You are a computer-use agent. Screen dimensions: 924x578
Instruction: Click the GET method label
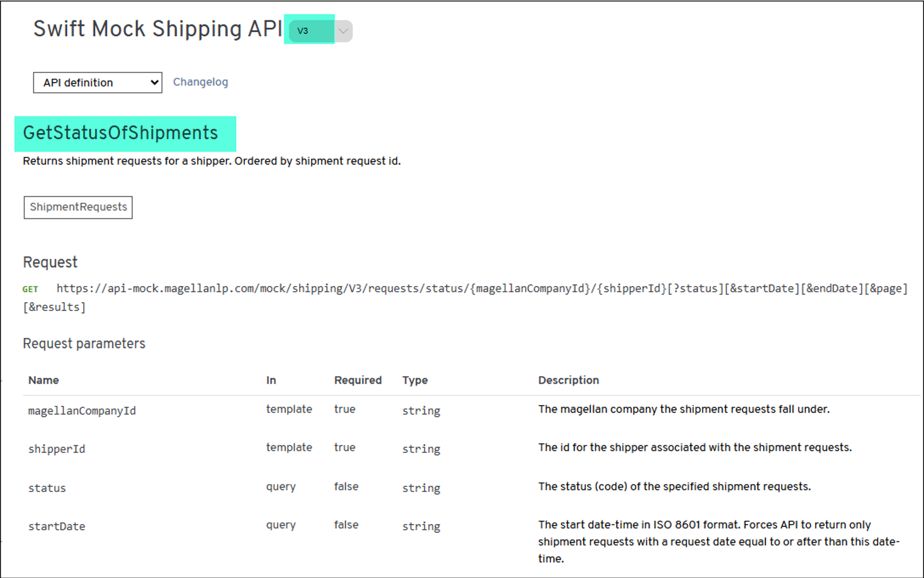click(31, 290)
